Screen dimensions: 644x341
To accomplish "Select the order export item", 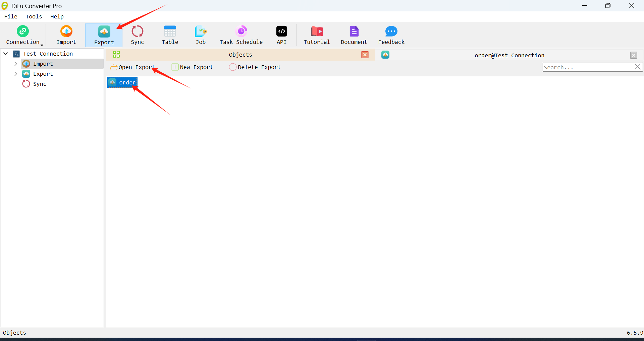I will 122,82.
